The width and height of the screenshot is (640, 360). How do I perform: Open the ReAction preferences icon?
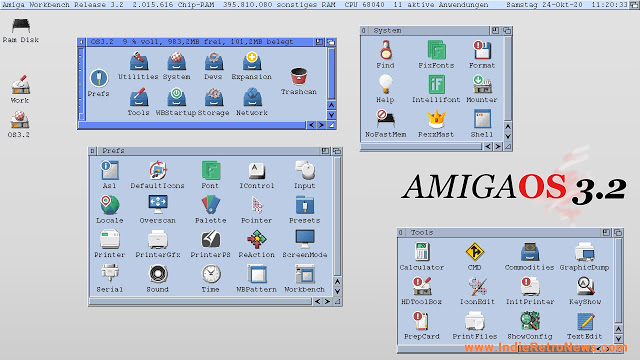(257, 239)
